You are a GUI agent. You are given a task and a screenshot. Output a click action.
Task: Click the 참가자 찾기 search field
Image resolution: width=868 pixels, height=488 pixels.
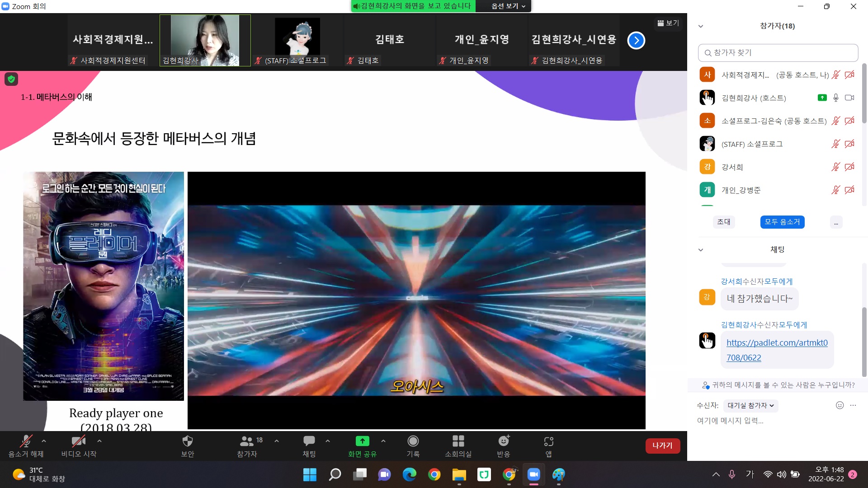tap(778, 53)
